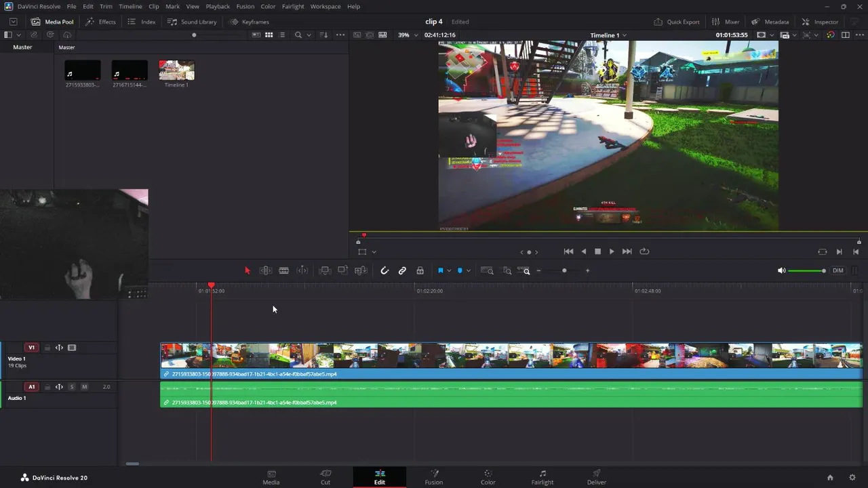Select the A1 track destination button
This screenshot has height=488, width=868.
(x=31, y=387)
